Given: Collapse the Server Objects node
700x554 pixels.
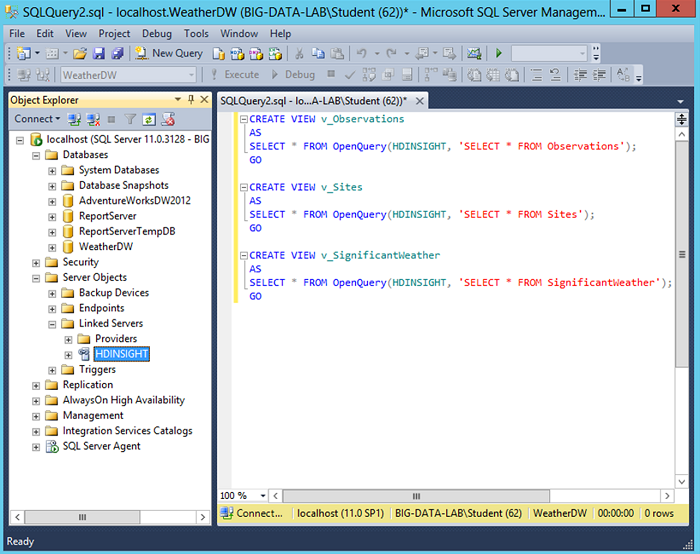Looking at the screenshot, I should [x=36, y=278].
